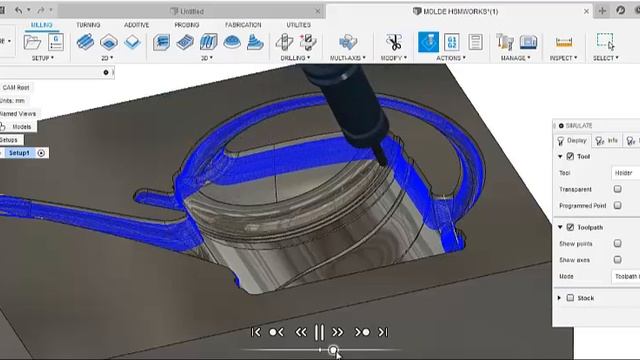Switch to the PROBING tab
This screenshot has height=360, width=640.
(187, 25)
